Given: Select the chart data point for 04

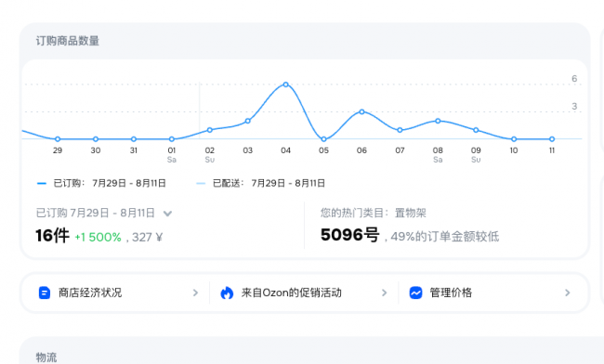Looking at the screenshot, I should tap(285, 84).
